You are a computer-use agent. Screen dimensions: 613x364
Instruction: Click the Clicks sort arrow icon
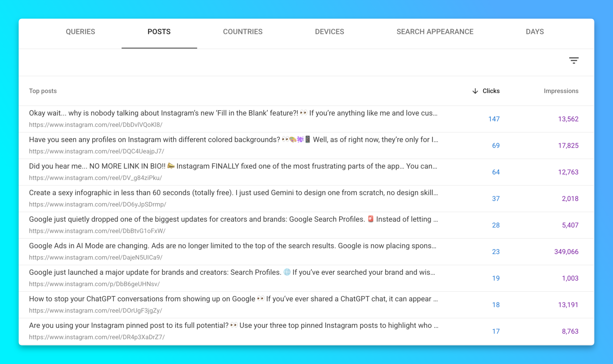pos(475,91)
